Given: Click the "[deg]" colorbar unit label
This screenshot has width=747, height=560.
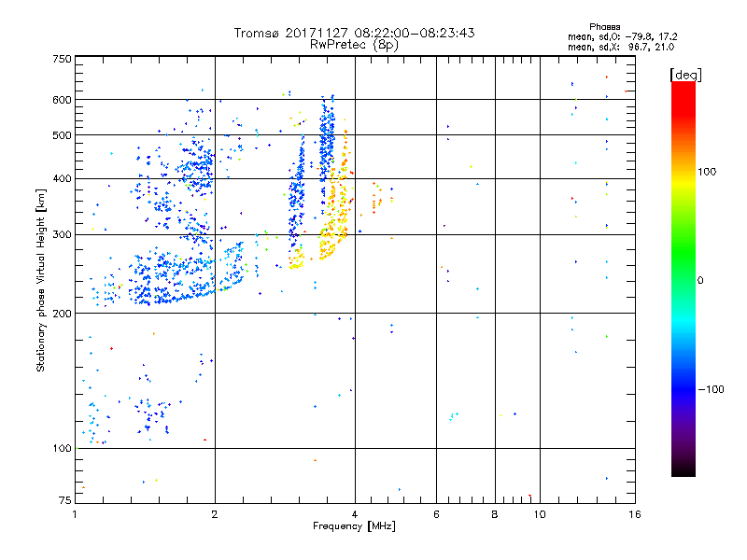Looking at the screenshot, I should pos(685,75).
